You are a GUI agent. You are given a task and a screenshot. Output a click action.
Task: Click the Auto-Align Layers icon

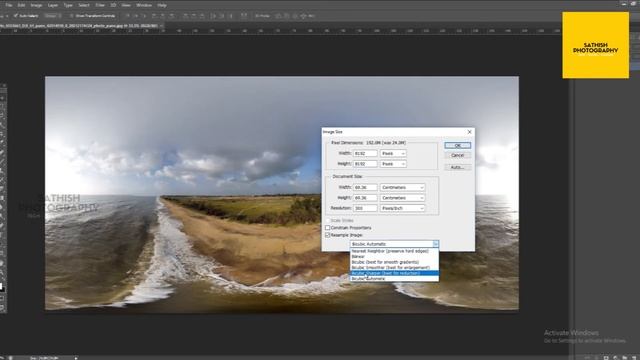coord(244,16)
